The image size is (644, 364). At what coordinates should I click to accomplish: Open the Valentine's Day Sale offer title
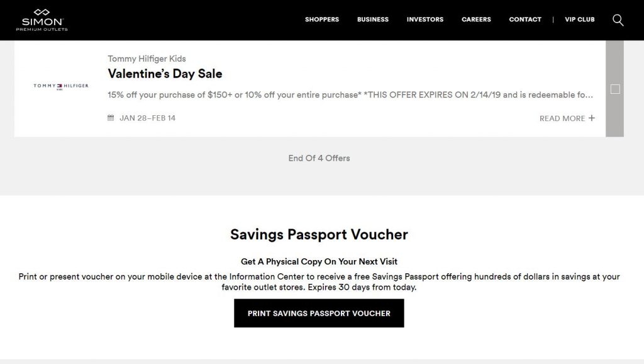tap(165, 74)
